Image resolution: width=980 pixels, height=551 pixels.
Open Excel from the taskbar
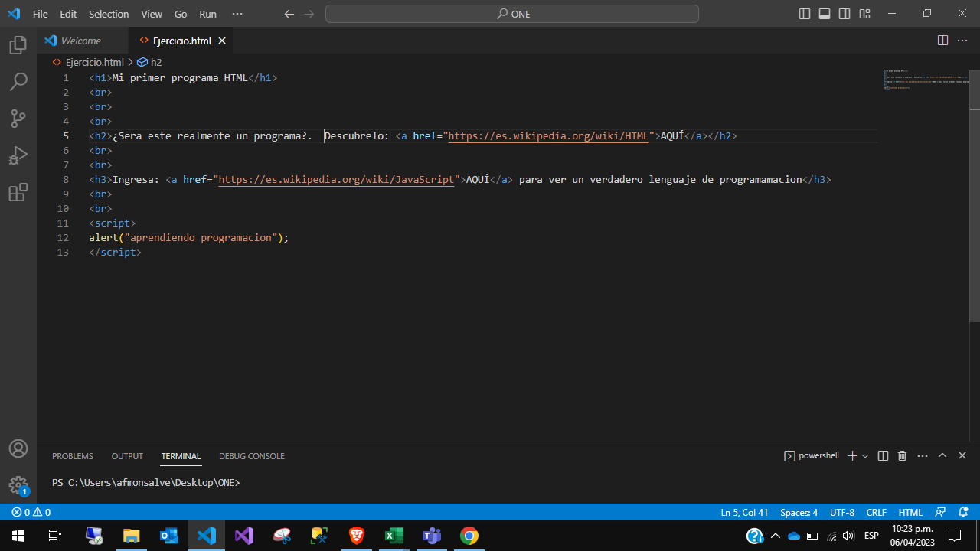tap(394, 536)
